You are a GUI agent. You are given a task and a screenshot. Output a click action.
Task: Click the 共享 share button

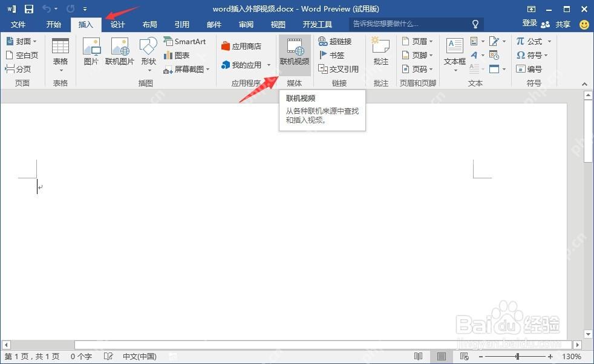[556, 25]
